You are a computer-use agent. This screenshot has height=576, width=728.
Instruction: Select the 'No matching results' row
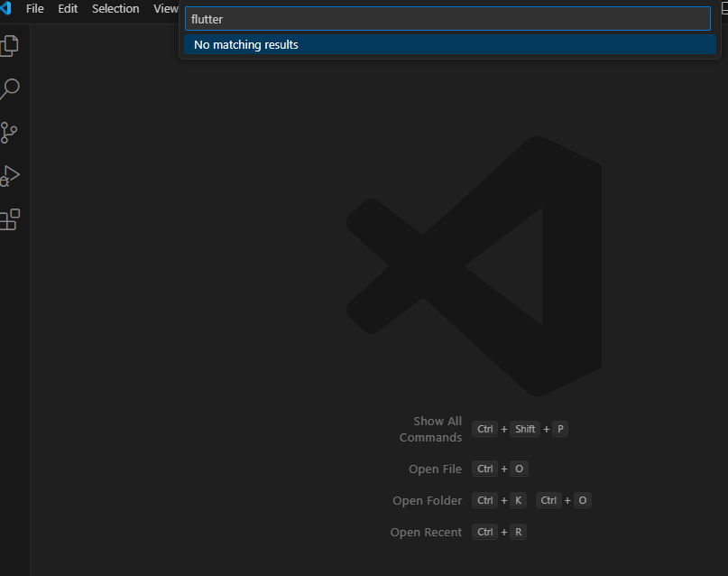450,44
